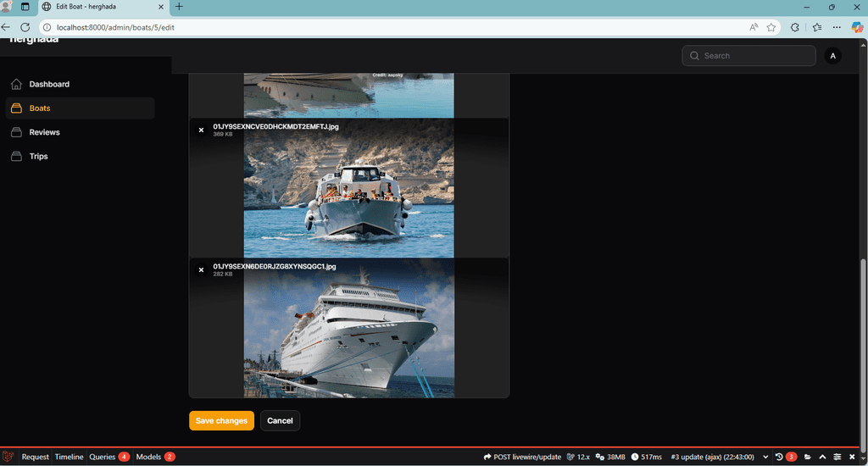
Task: Open browser Settings and more menu
Action: tap(837, 27)
